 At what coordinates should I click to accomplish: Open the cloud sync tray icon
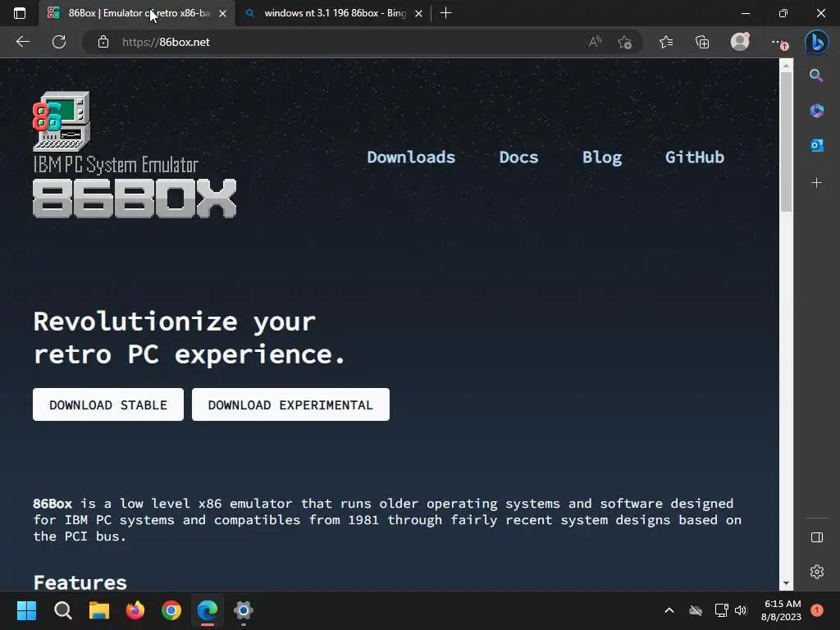[696, 610]
